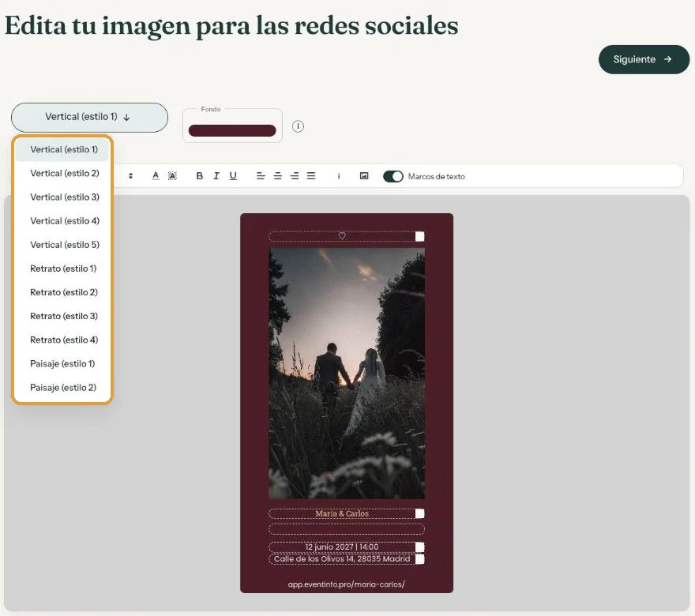The height and width of the screenshot is (616, 695).
Task: Open the Vertical (estilo 1) dropdown button
Action: click(89, 118)
